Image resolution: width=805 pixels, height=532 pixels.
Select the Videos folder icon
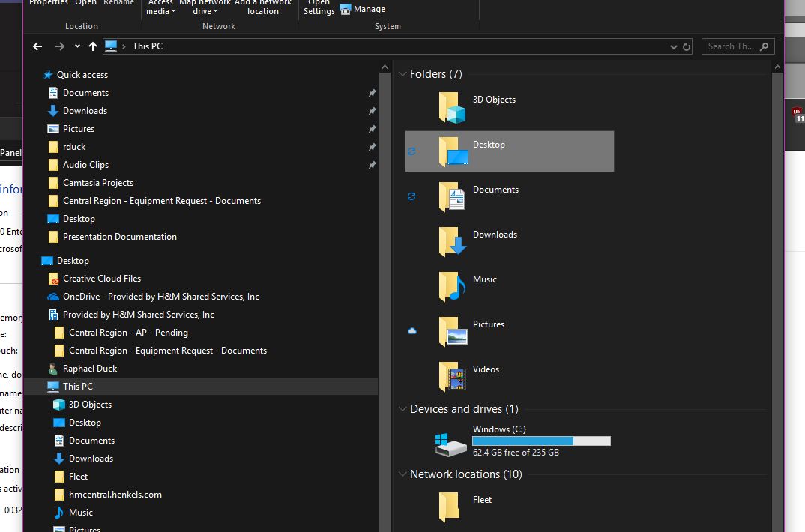pos(452,376)
